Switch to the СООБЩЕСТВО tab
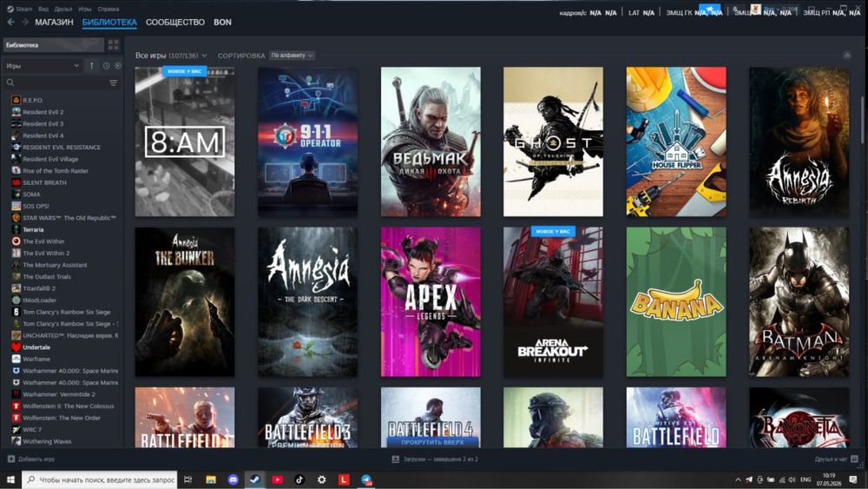This screenshot has height=489, width=868. [175, 23]
